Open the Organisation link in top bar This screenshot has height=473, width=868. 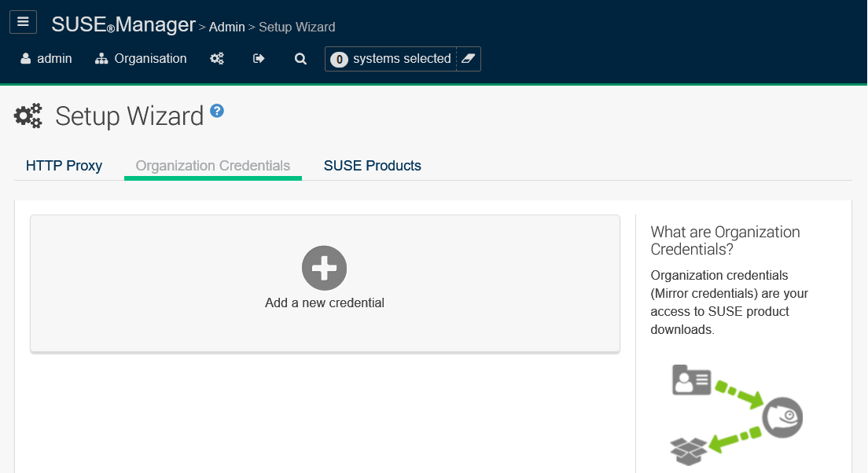click(x=141, y=59)
